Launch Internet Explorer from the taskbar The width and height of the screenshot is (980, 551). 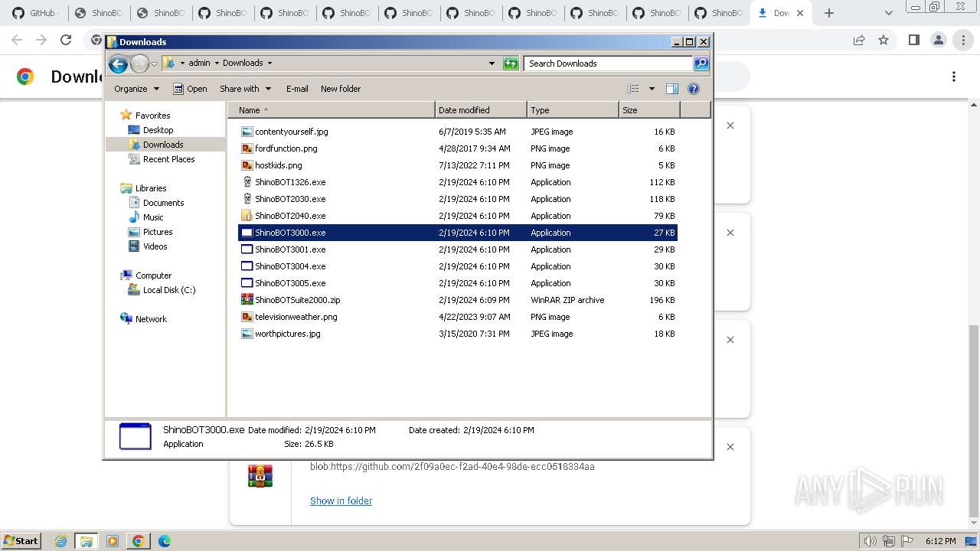pos(60,541)
